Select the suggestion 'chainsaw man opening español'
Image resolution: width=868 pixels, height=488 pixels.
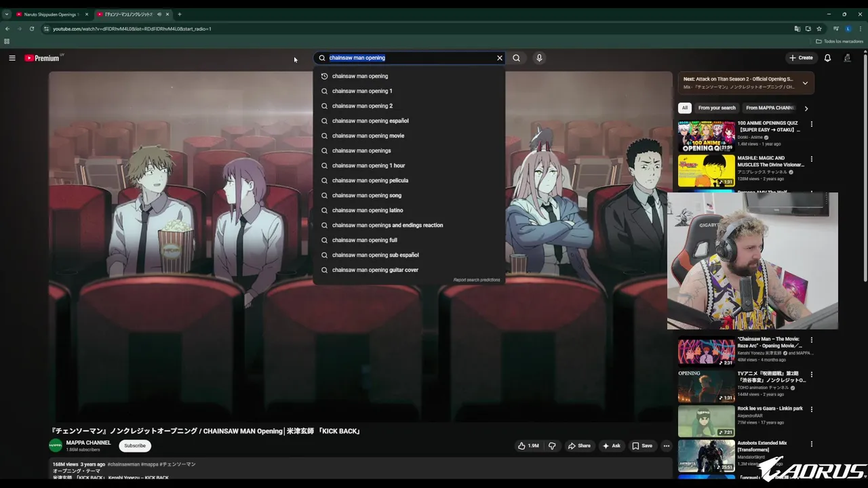pos(409,121)
